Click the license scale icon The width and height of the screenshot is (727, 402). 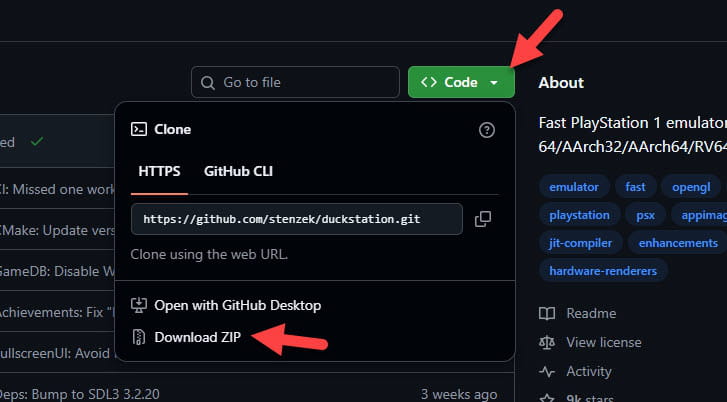[x=547, y=343]
